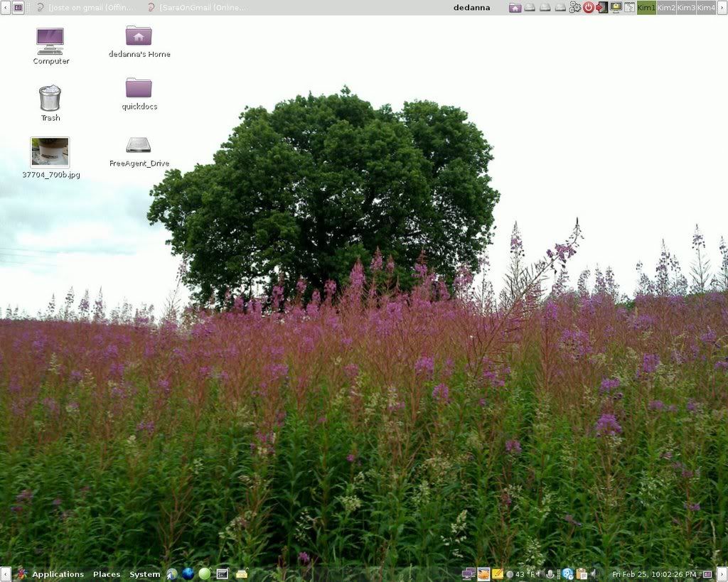Click the blue globe browser launcher
Viewport: 728px width, 582px height.
188,573
